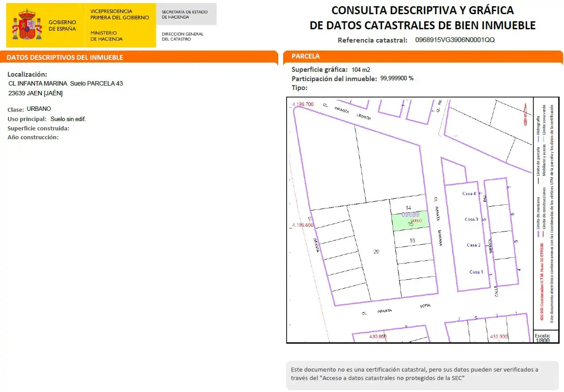This screenshot has width=564, height=392.
Task: Click the Gobierno de España coat of arms
Action: [27, 24]
